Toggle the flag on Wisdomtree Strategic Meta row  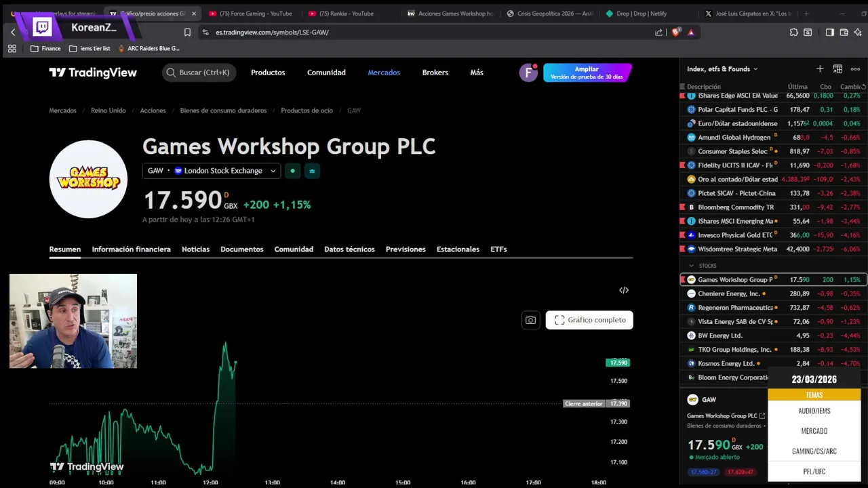coord(683,249)
